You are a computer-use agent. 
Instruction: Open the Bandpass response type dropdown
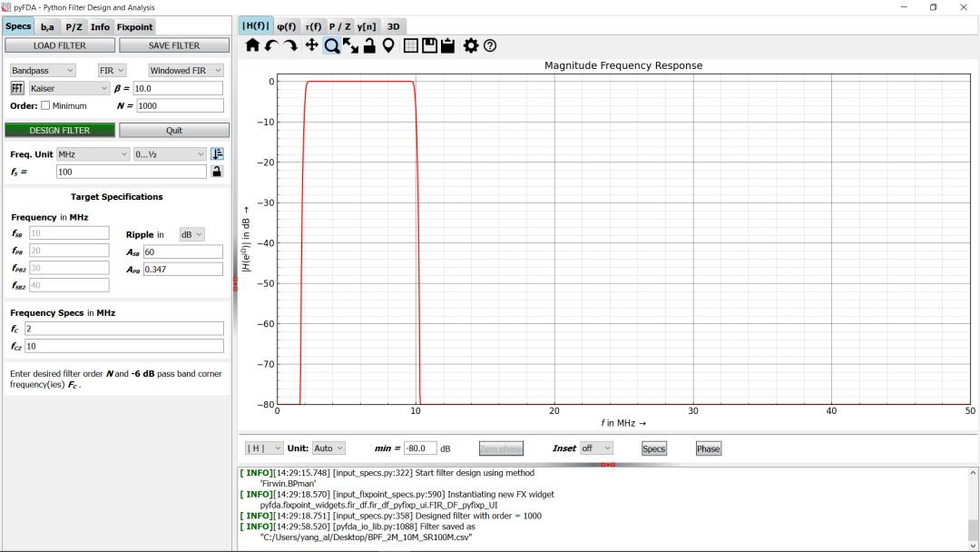pyautogui.click(x=43, y=71)
